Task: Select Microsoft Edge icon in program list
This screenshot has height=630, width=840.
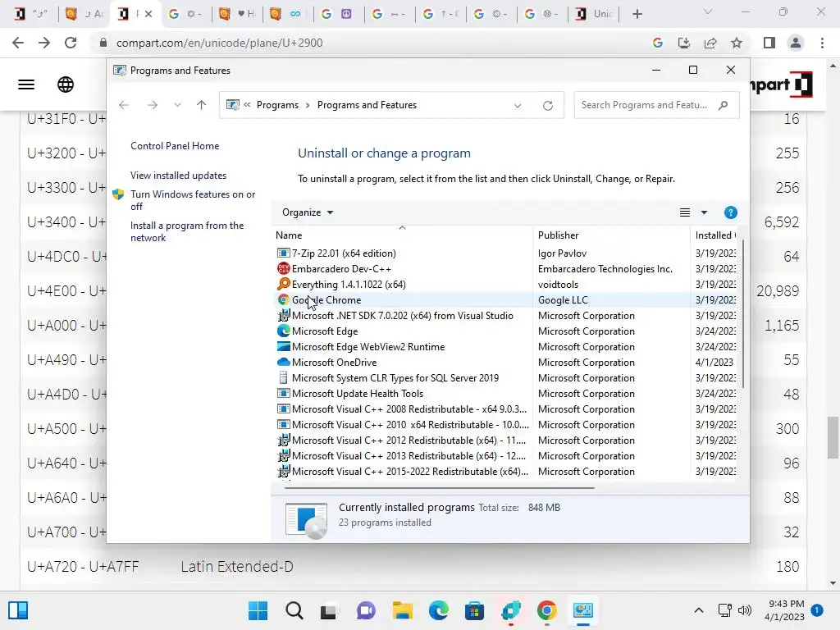Action: 283,331
